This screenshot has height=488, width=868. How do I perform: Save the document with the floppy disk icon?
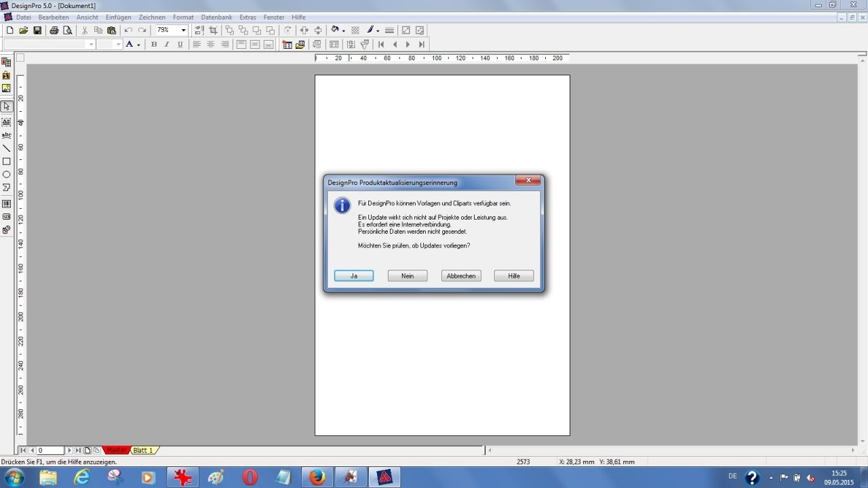37,30
